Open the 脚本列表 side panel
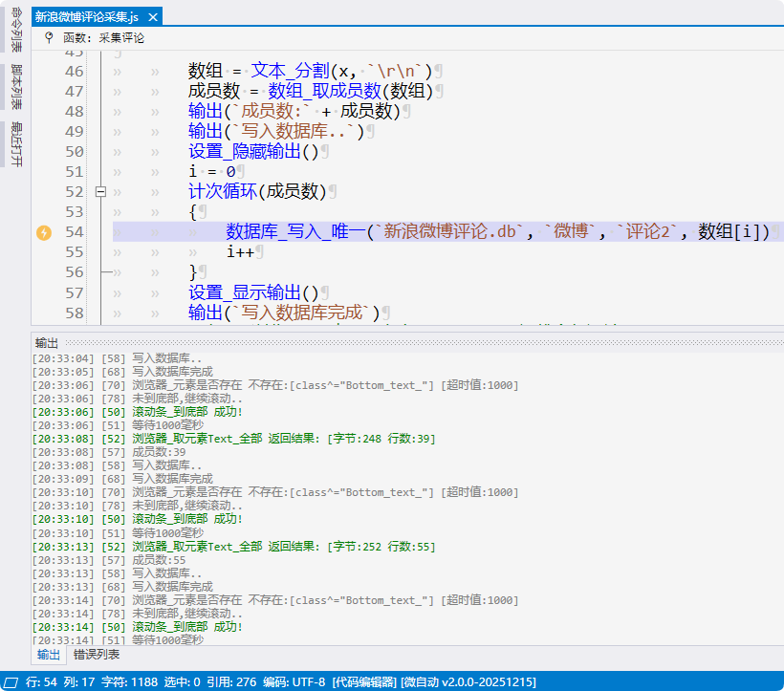This screenshot has height=691, width=784. tap(16, 88)
